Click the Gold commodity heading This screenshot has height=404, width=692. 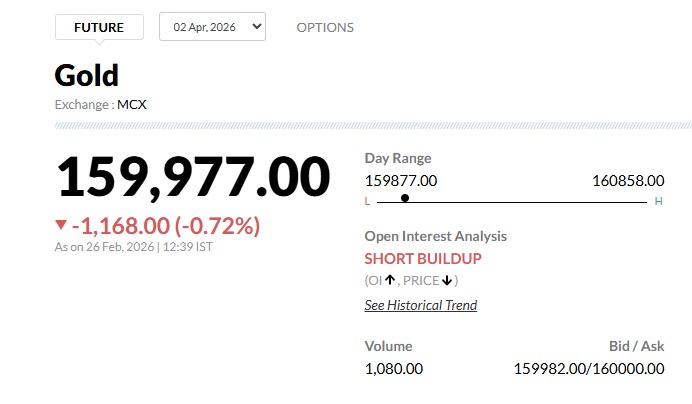click(87, 75)
